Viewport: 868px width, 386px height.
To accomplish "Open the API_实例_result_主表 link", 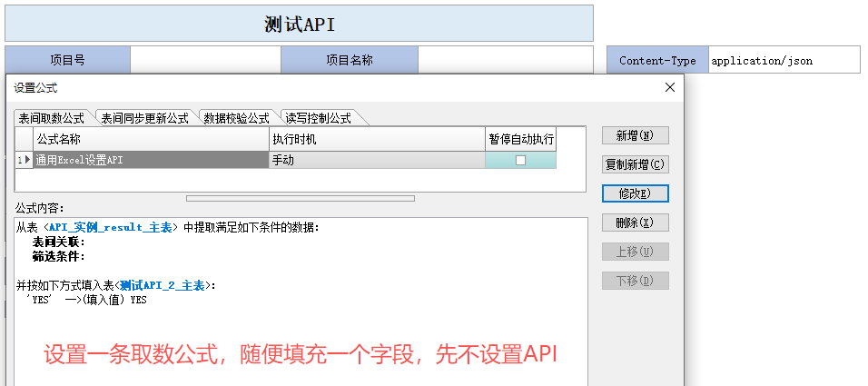I will pos(111,228).
